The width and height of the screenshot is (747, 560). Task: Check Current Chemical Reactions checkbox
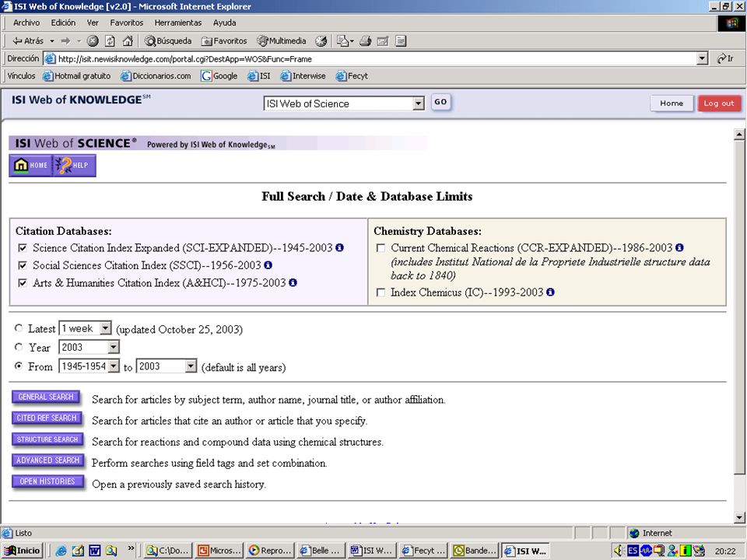[381, 248]
